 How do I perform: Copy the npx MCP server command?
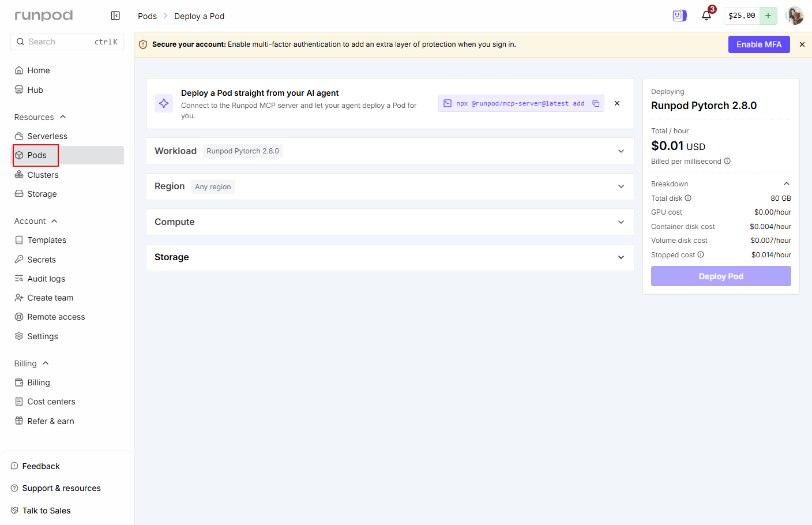596,103
